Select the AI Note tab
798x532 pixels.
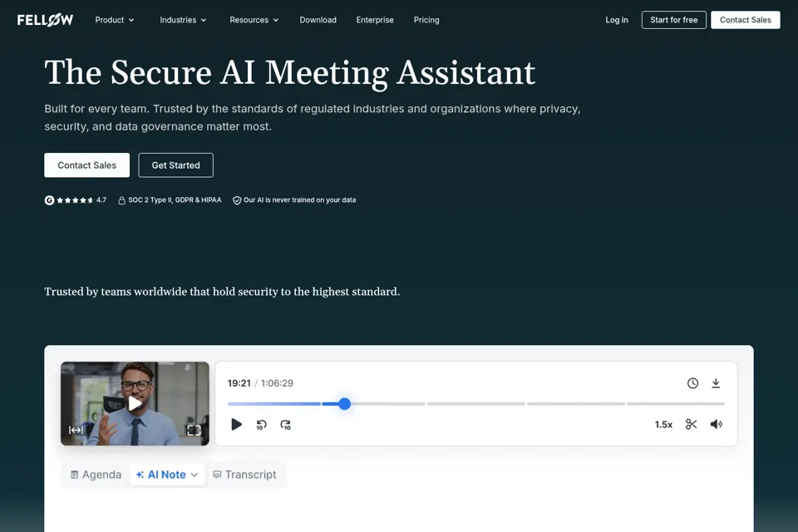(167, 475)
